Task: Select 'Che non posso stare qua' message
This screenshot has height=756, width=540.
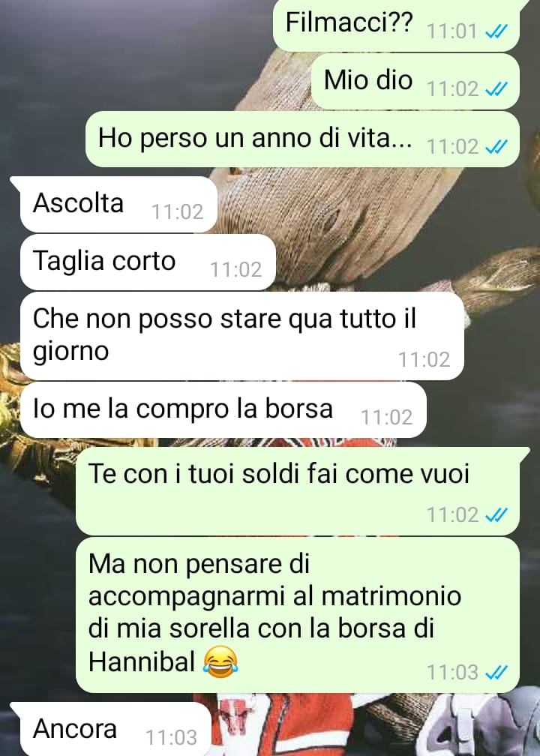Action: click(242, 336)
